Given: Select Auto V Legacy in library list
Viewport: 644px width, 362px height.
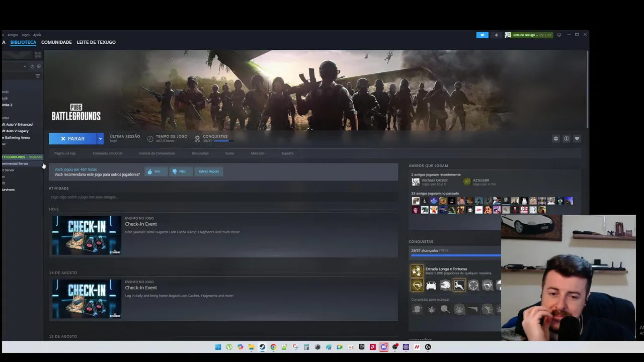Looking at the screenshot, I should (16, 131).
